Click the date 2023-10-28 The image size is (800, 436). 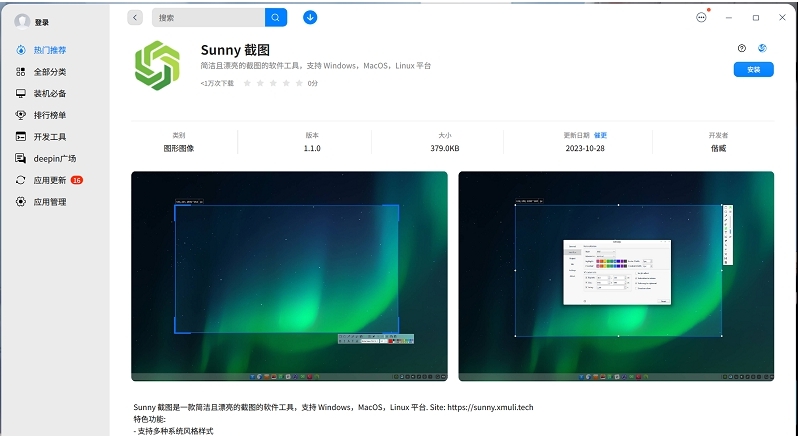click(585, 148)
